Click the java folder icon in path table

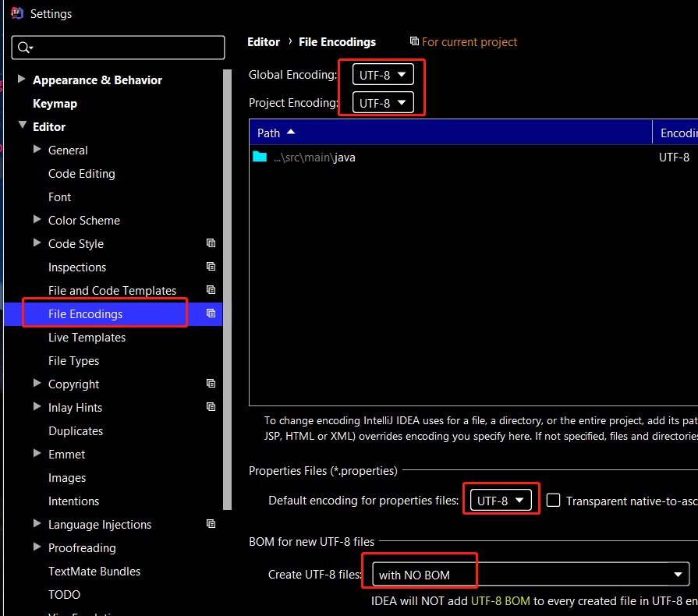[x=260, y=157]
